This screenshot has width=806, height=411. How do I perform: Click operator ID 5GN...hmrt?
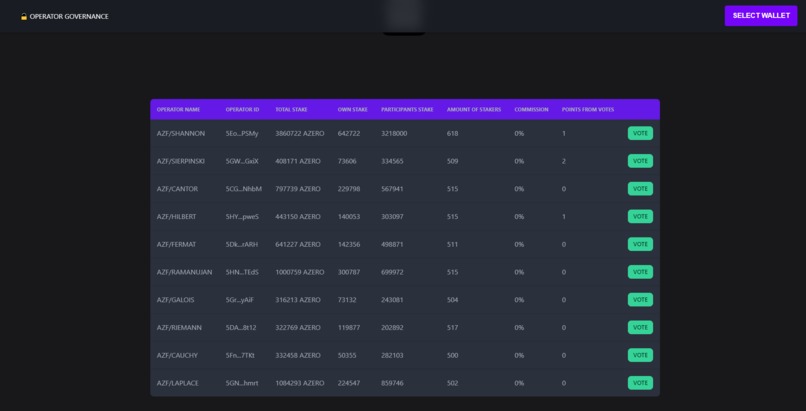tap(242, 383)
